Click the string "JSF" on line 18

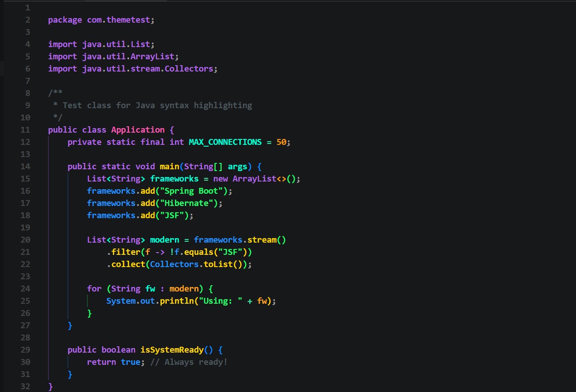pos(172,215)
